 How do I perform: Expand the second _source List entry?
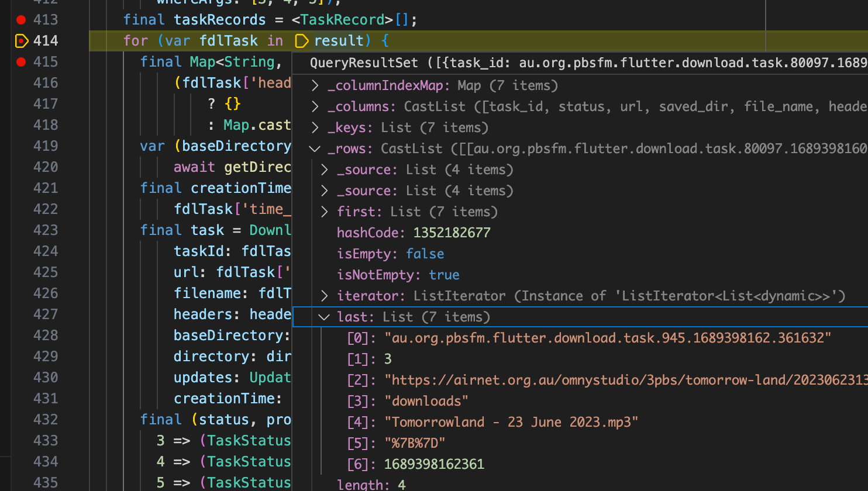click(x=325, y=191)
